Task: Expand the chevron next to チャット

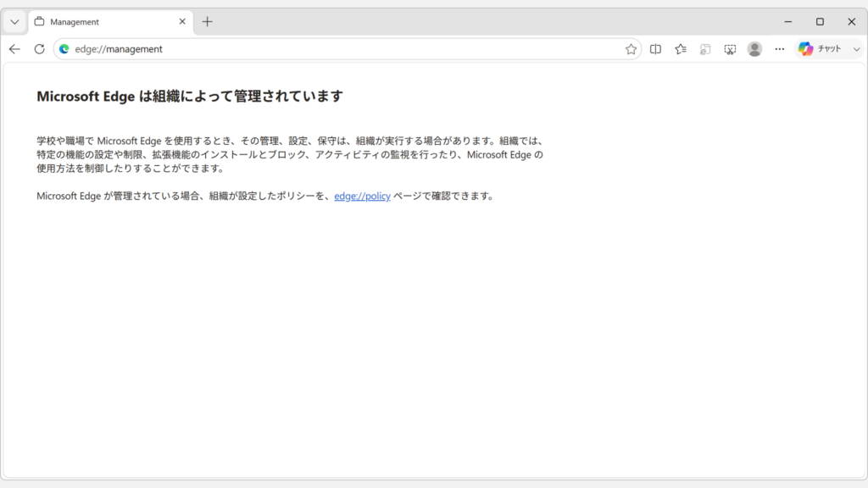Action: [x=856, y=48]
